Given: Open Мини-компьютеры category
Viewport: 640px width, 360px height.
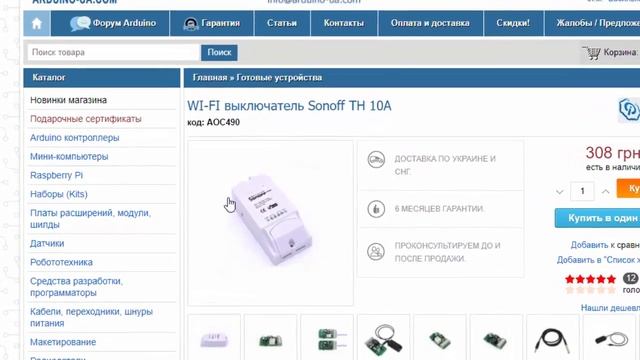Looking at the screenshot, I should [x=69, y=156].
